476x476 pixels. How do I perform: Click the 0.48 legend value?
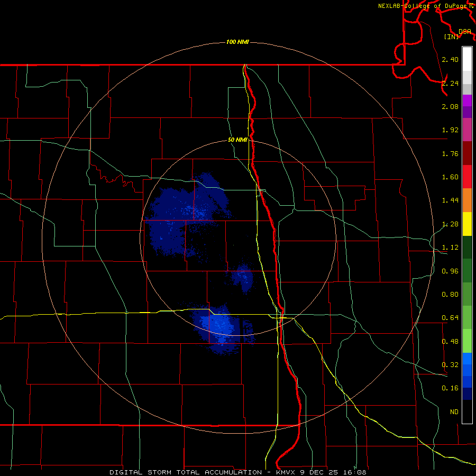pos(450,342)
